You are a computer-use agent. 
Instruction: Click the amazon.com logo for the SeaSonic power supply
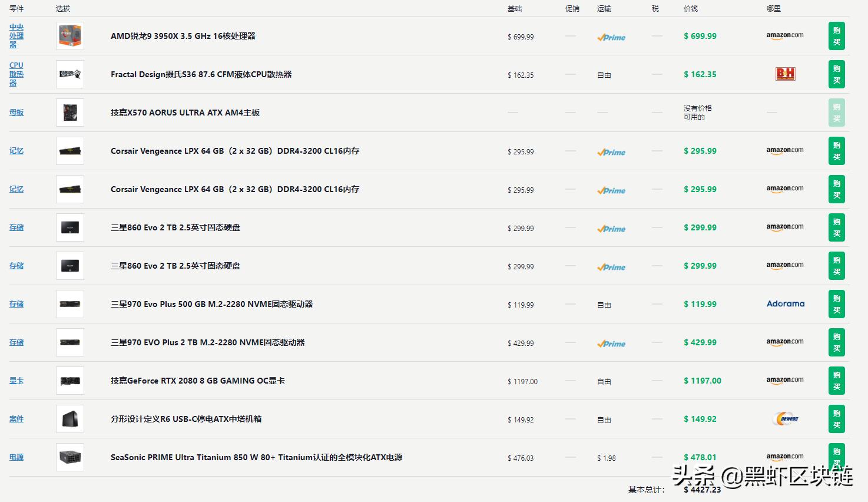(x=785, y=455)
